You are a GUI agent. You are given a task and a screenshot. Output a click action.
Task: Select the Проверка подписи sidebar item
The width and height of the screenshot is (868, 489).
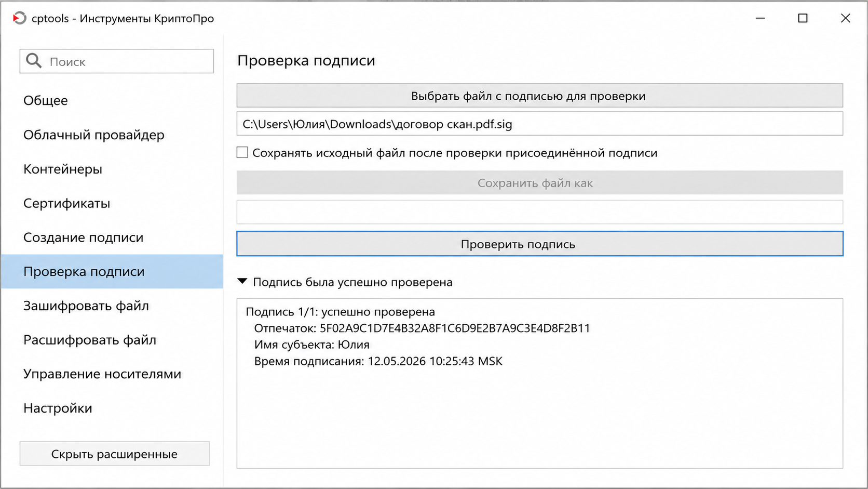(112, 272)
